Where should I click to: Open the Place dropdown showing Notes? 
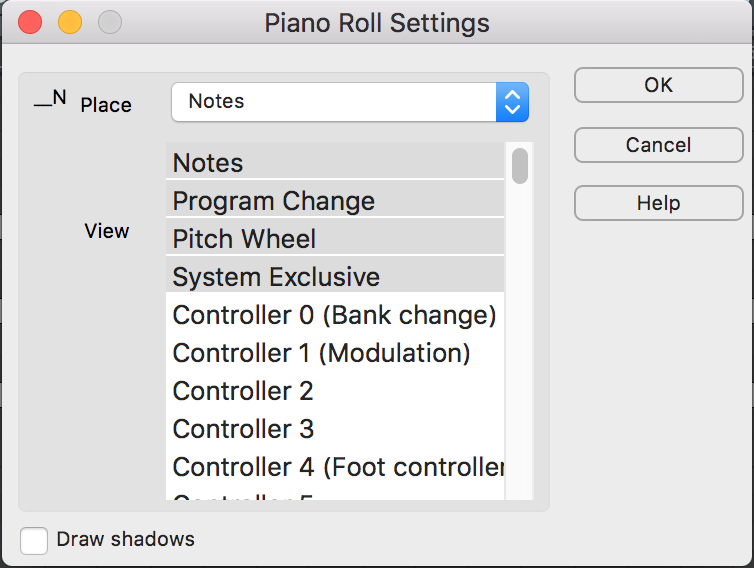(x=335, y=102)
